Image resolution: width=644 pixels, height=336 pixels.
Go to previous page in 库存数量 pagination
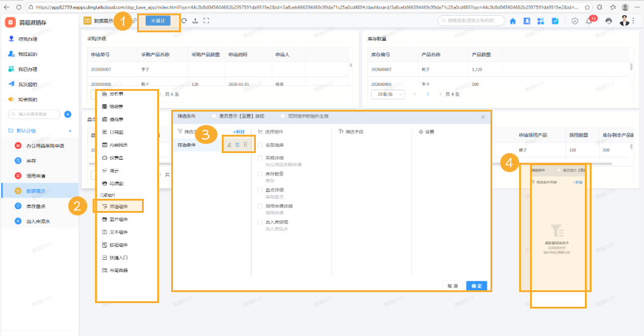point(415,94)
